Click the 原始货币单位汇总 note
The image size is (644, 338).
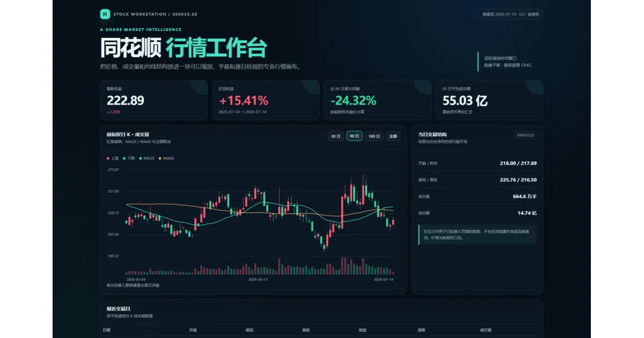click(457, 112)
